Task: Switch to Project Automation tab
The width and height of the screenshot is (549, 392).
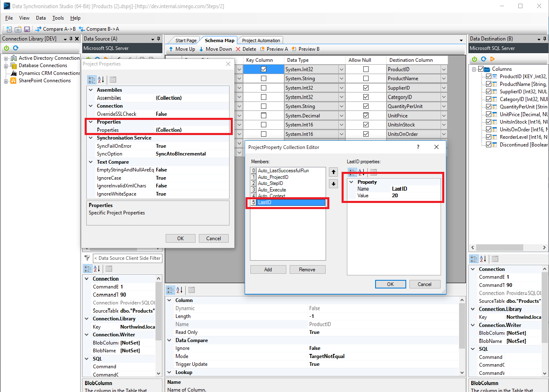Action: (x=261, y=41)
